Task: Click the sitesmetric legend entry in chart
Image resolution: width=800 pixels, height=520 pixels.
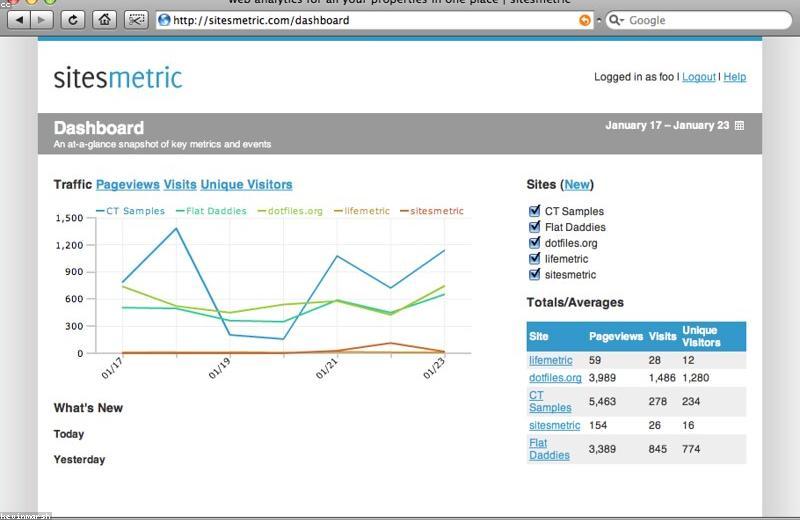Action: click(432, 211)
